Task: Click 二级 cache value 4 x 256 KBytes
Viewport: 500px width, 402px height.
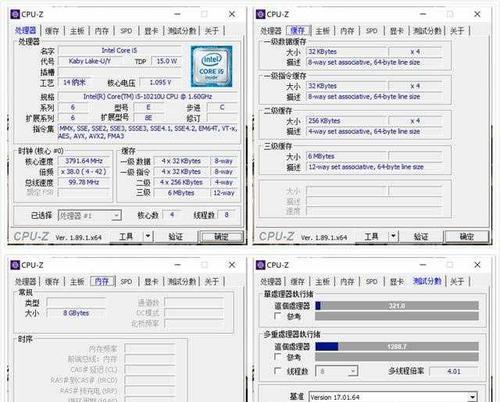Action: coord(181,182)
